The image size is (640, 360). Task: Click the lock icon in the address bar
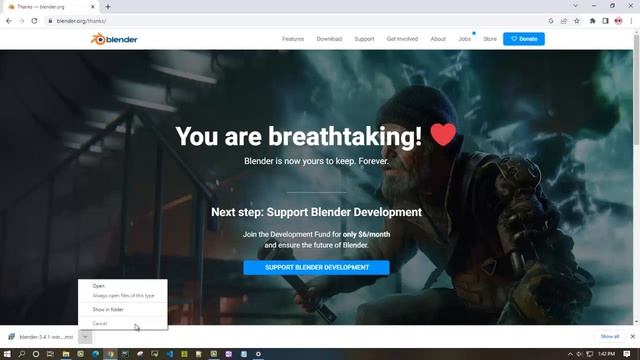click(x=50, y=21)
